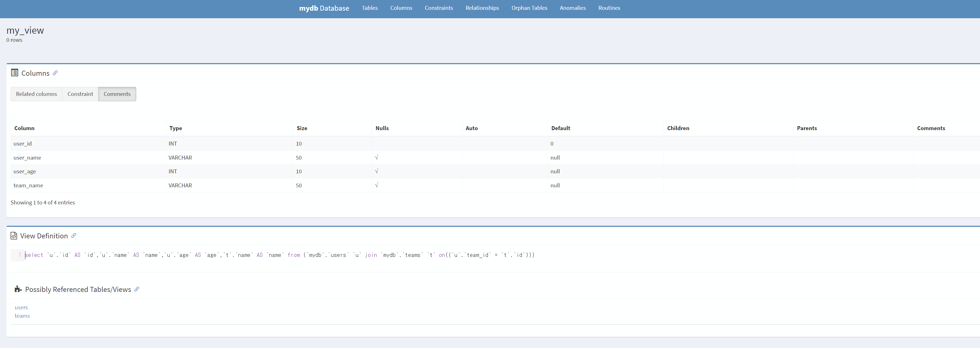Click anchor icon next to Possibly Referenced Tables/Views

tap(137, 289)
